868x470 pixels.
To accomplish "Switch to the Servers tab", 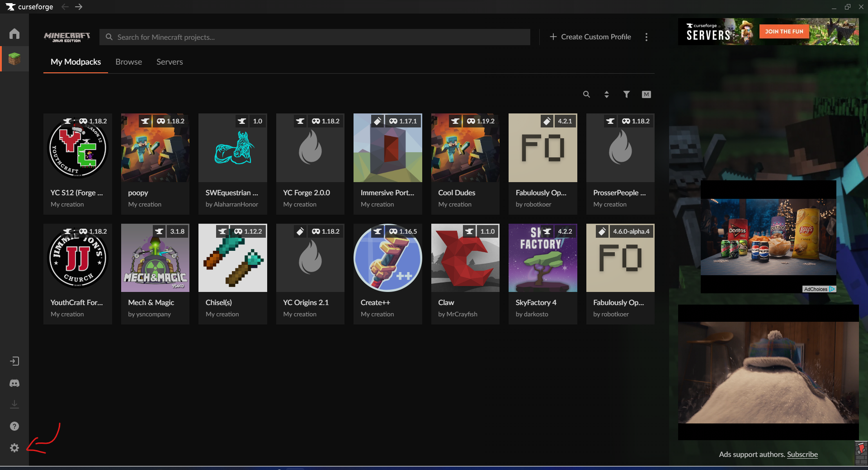I will click(x=170, y=62).
